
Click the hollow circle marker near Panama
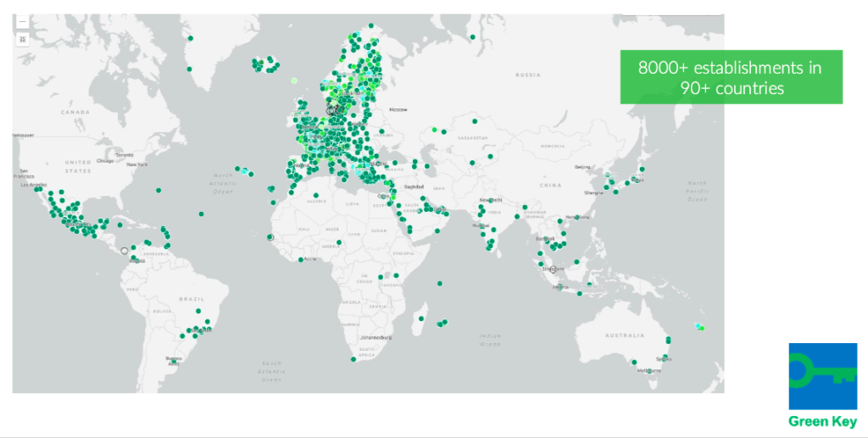click(124, 251)
